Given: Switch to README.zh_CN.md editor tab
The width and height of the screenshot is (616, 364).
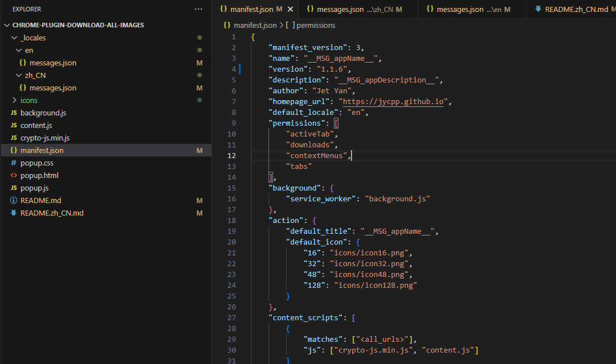Looking at the screenshot, I should point(572,9).
